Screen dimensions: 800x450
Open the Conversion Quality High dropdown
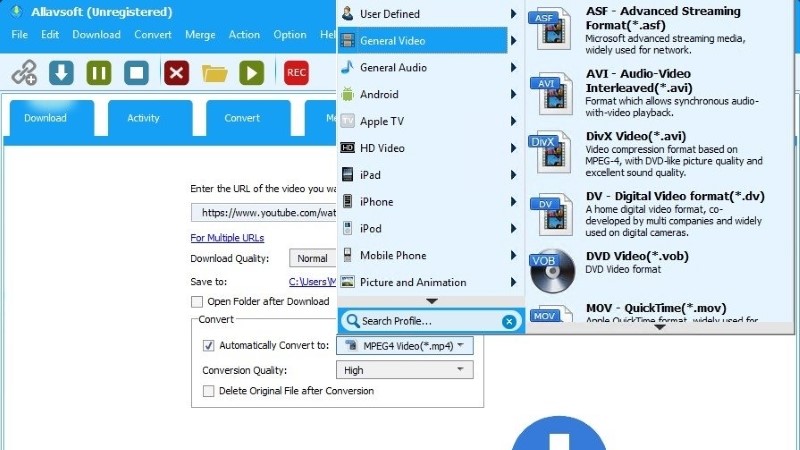(x=405, y=370)
